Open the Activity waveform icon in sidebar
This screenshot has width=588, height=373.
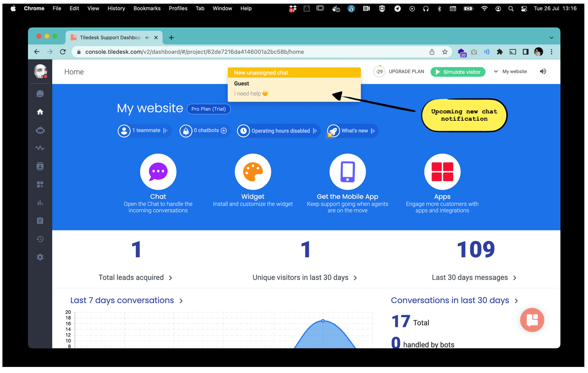point(40,148)
